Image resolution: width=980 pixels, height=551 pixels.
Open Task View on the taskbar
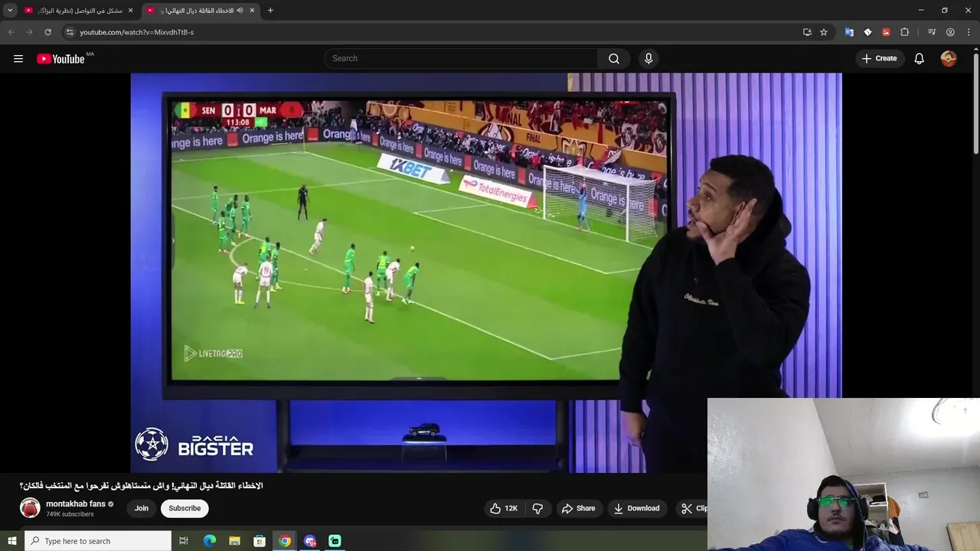click(184, 541)
